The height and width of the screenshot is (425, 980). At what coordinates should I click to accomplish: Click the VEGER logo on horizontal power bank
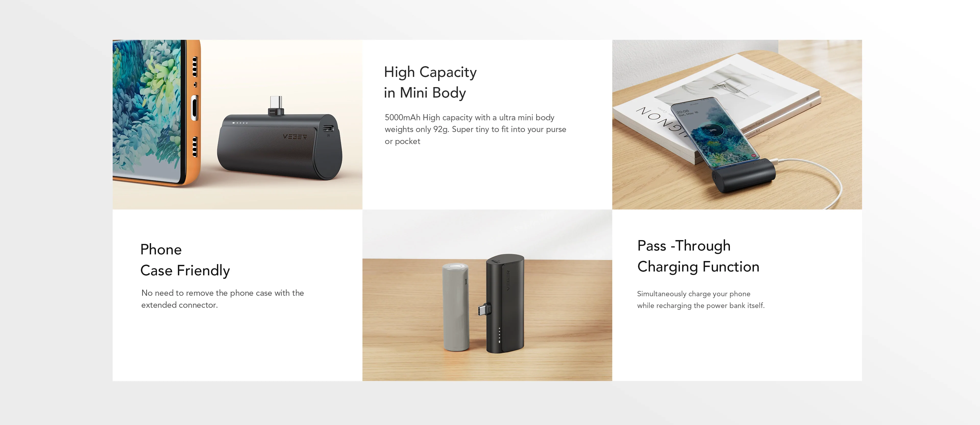pyautogui.click(x=295, y=137)
